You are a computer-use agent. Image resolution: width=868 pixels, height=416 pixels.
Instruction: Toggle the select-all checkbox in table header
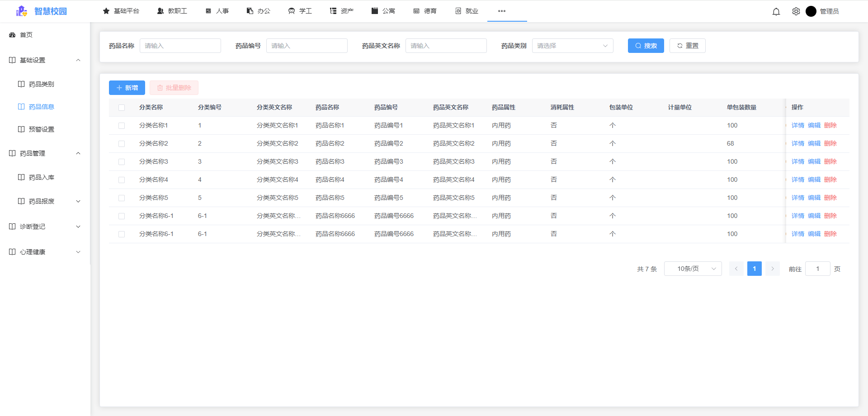pos(121,107)
